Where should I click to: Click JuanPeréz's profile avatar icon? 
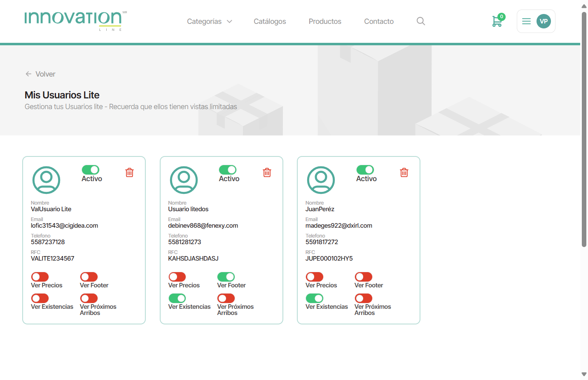click(x=321, y=180)
